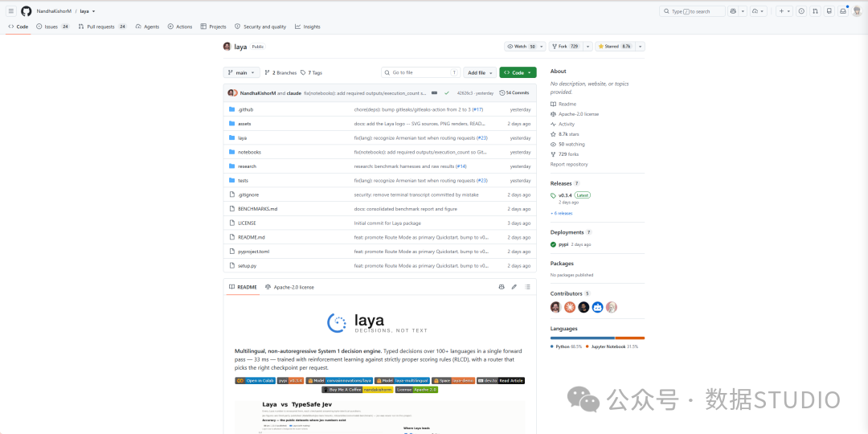The image size is (868, 434).
Task: Open the Agents tab
Action: pyautogui.click(x=147, y=27)
